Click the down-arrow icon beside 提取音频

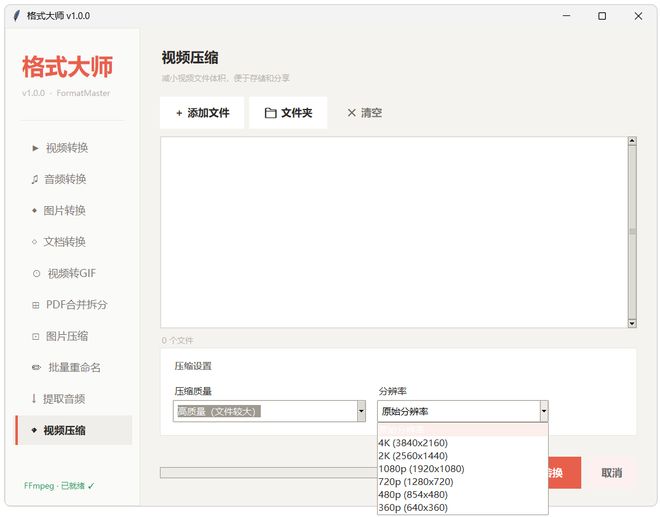[x=34, y=399]
